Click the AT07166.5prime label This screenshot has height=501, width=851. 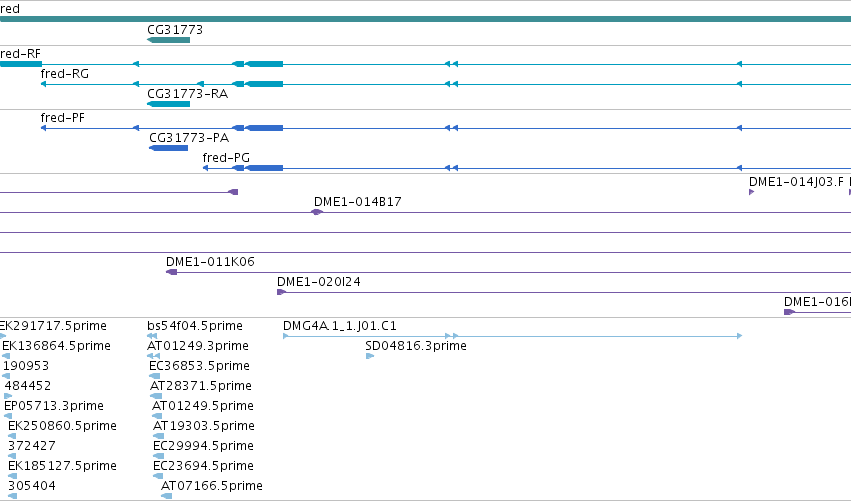(x=212, y=486)
